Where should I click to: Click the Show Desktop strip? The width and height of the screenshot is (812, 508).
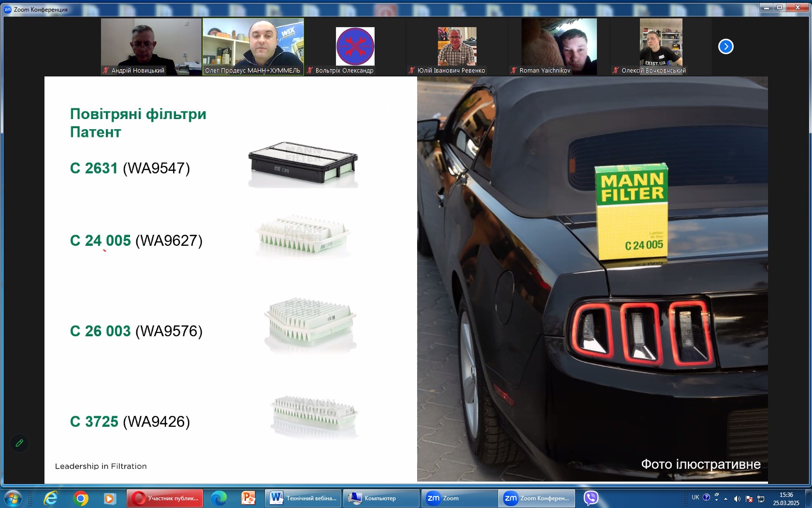click(x=808, y=498)
